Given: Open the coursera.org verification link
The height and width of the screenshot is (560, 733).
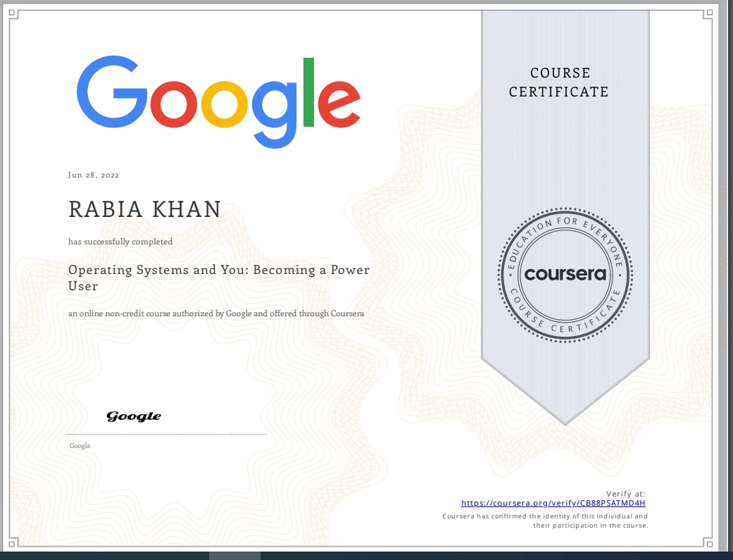Looking at the screenshot, I should [x=553, y=503].
